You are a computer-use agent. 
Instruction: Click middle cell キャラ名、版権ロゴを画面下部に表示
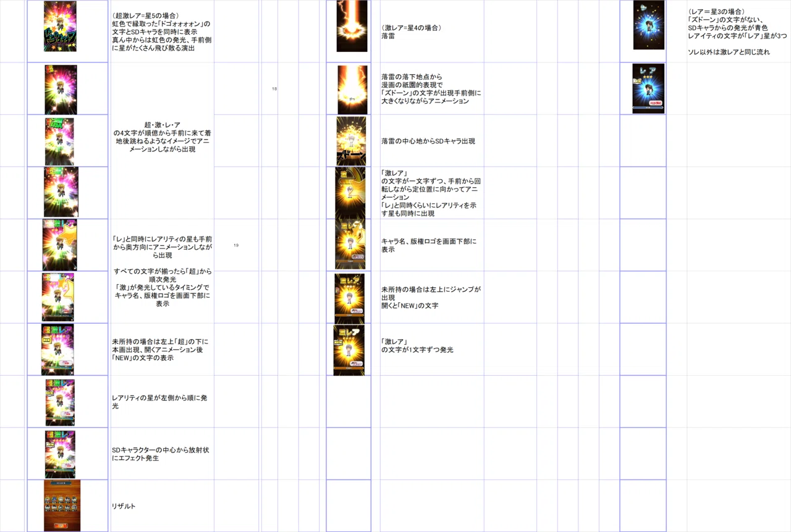(x=431, y=245)
